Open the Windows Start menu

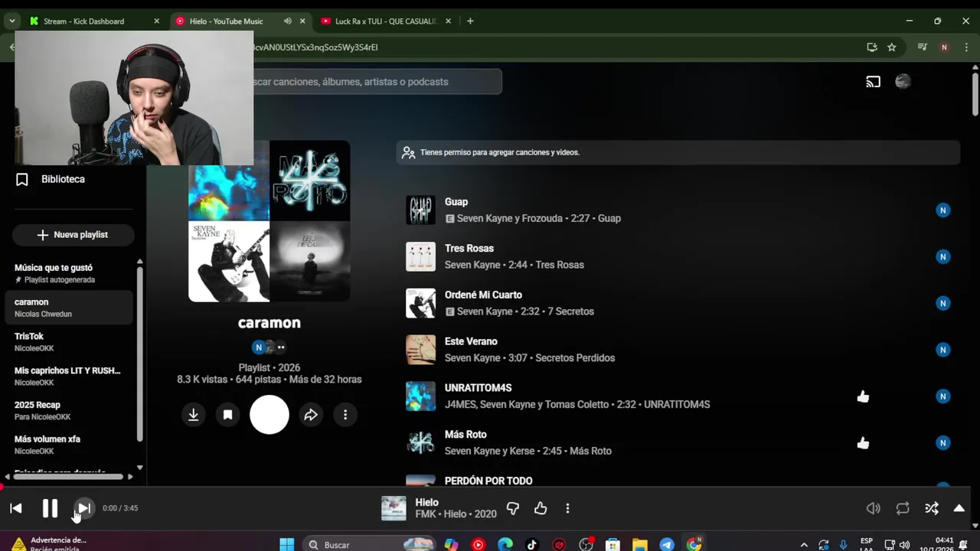tap(287, 545)
